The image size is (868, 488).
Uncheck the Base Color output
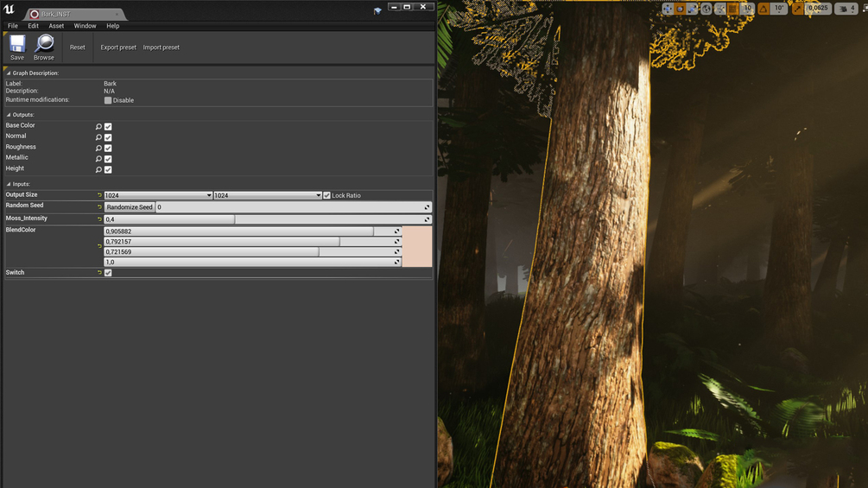[x=108, y=127]
